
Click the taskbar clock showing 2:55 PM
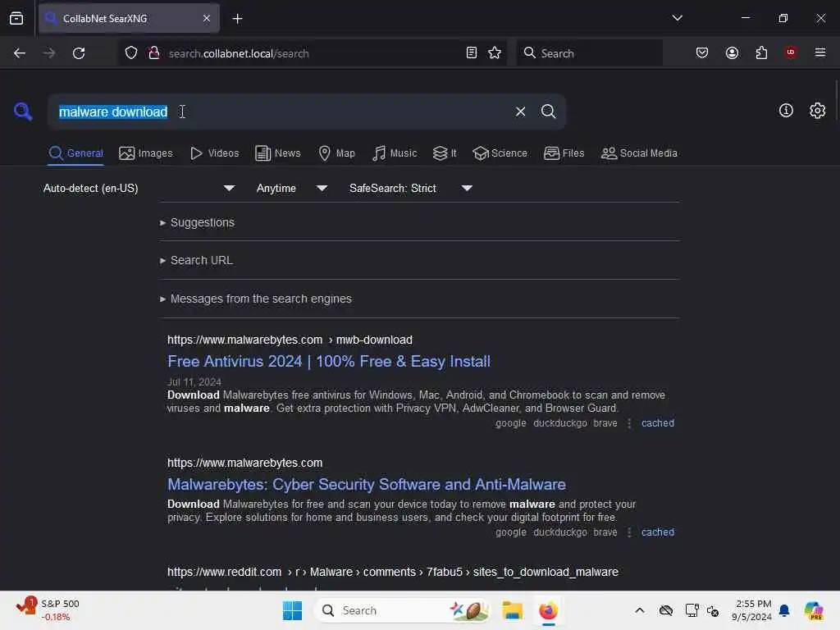point(751,610)
